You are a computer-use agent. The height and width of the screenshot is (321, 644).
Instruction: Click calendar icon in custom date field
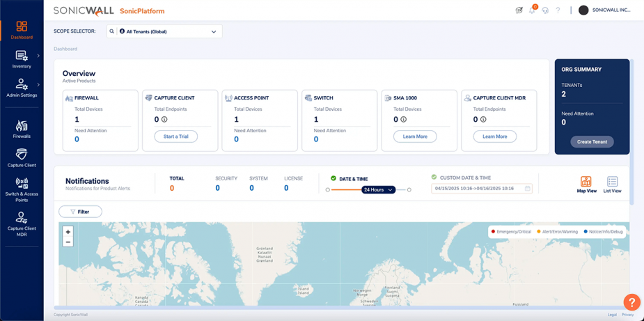tap(527, 189)
